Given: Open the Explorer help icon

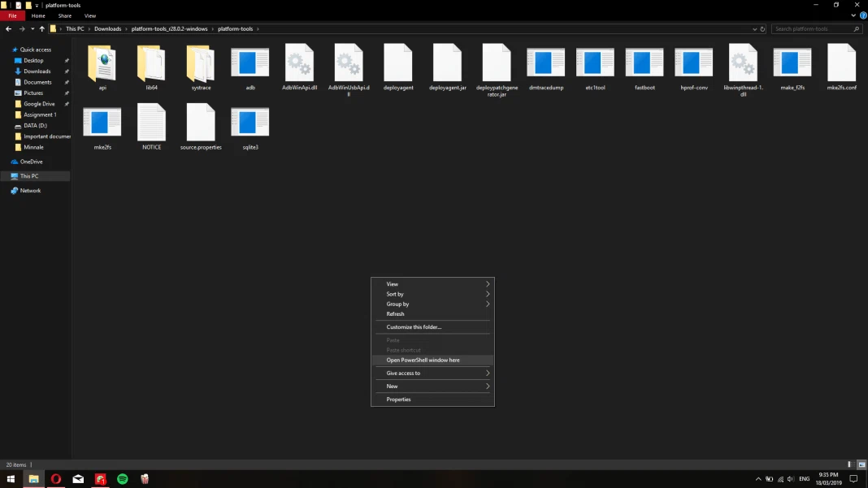Looking at the screenshot, I should 863,15.
